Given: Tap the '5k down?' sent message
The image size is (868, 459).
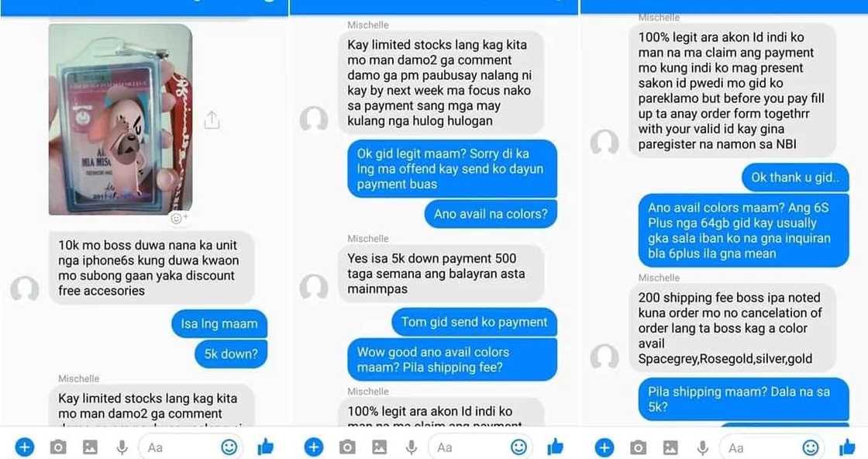Looking at the screenshot, I should coord(231,354).
